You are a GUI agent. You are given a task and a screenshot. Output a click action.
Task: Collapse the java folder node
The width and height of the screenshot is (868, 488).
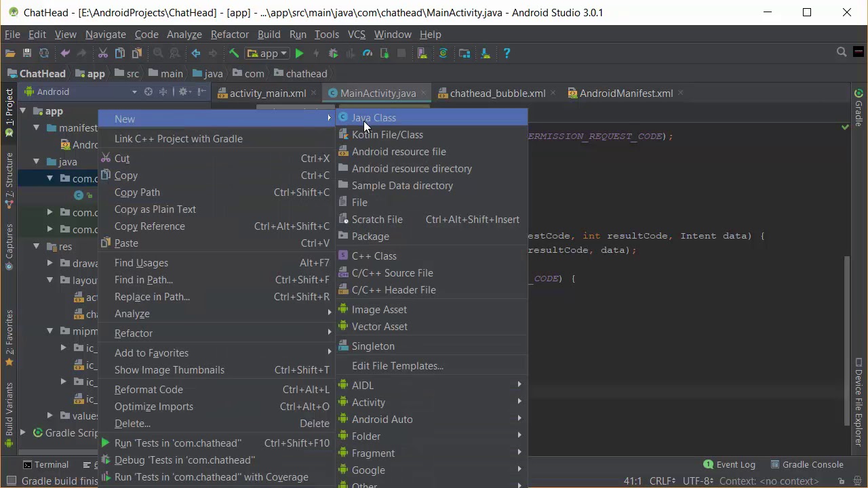coord(36,161)
